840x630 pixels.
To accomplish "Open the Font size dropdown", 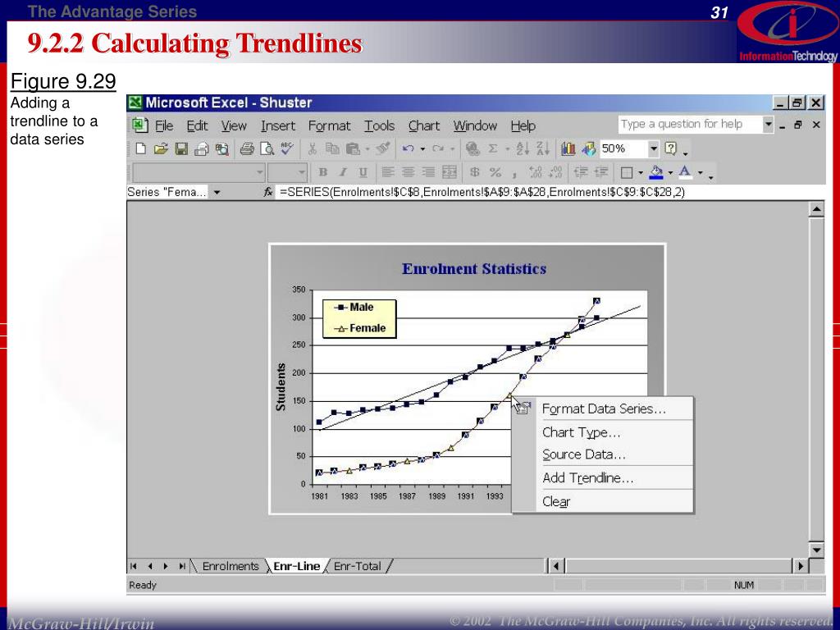I will point(302,172).
